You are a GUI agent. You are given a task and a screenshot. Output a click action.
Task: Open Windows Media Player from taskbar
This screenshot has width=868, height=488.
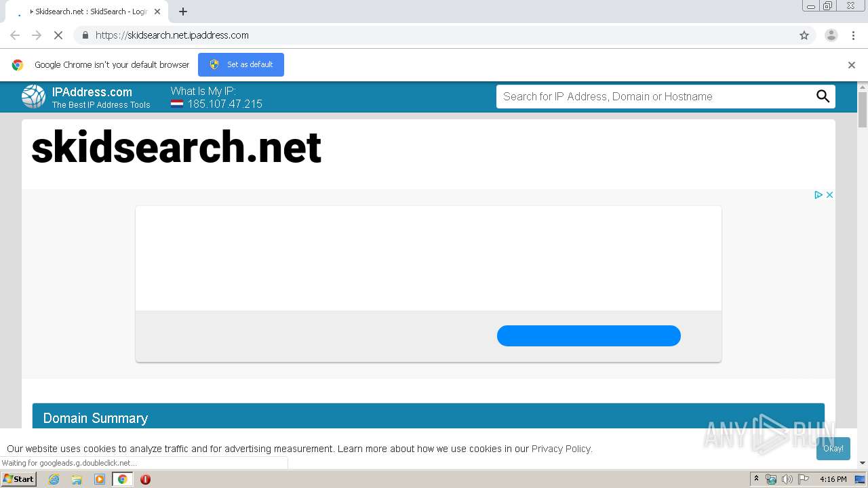[100, 479]
